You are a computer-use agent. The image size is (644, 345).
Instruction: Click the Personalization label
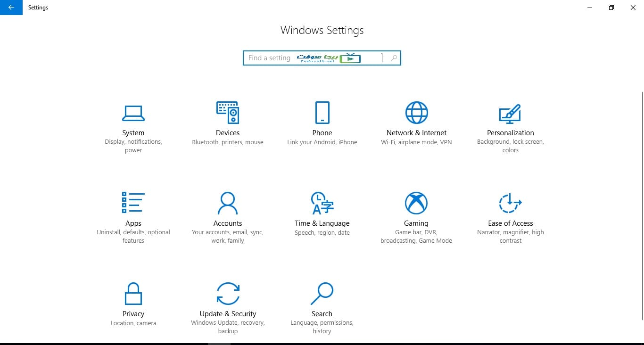511,133
